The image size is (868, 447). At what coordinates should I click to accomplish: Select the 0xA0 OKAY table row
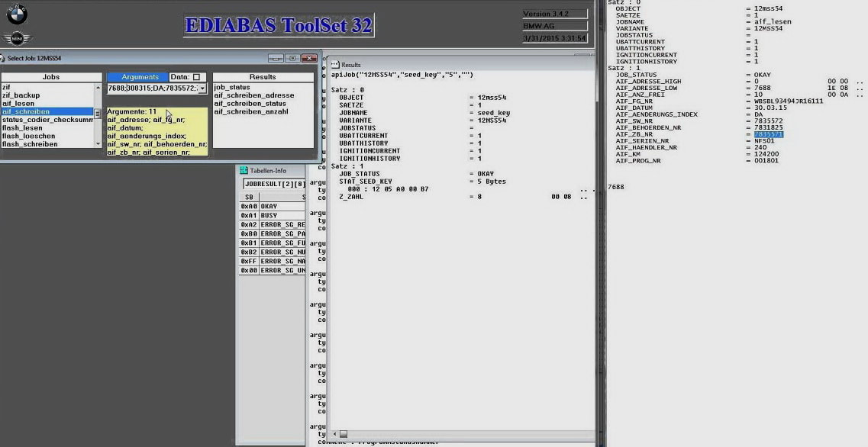(273, 207)
